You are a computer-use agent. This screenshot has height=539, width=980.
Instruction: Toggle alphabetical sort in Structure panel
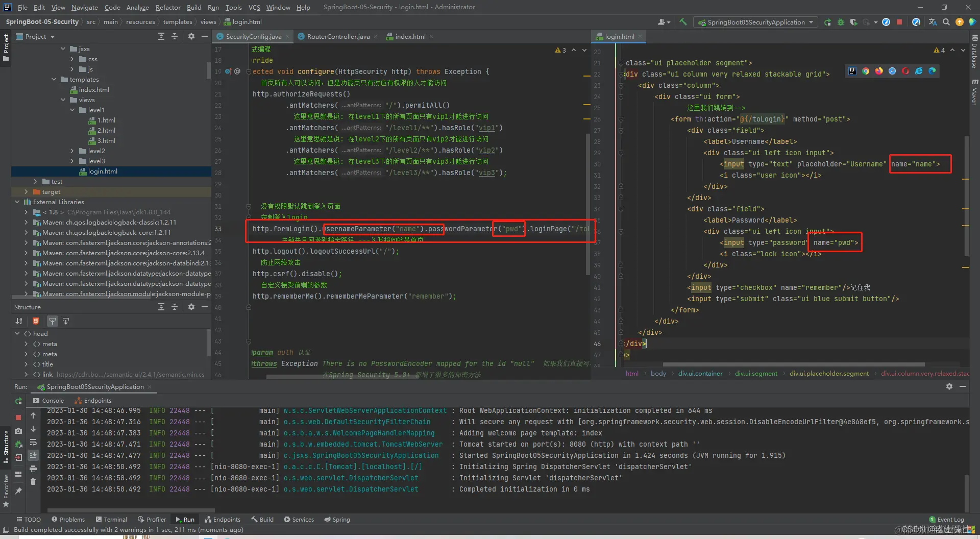click(x=19, y=321)
